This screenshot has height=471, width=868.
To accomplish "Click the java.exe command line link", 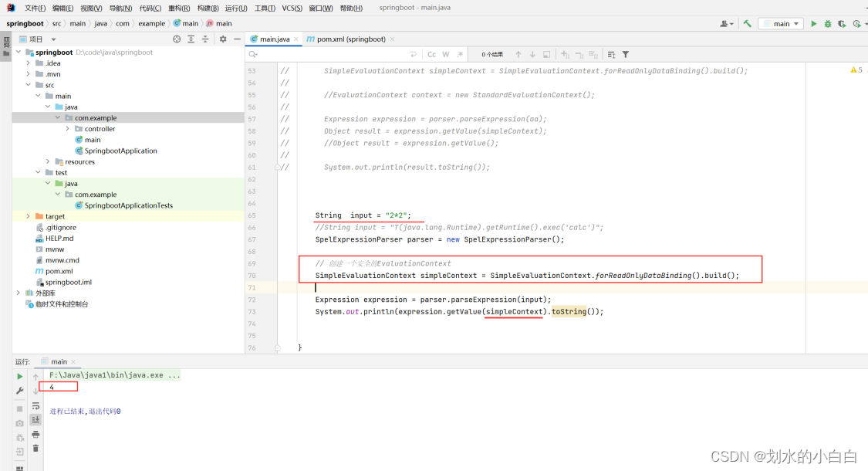I will click(115, 375).
